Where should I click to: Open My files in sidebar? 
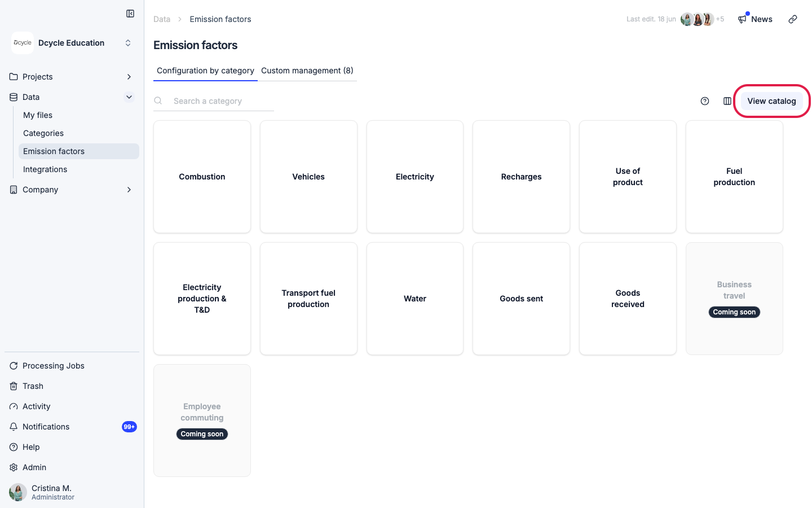tap(79, 115)
